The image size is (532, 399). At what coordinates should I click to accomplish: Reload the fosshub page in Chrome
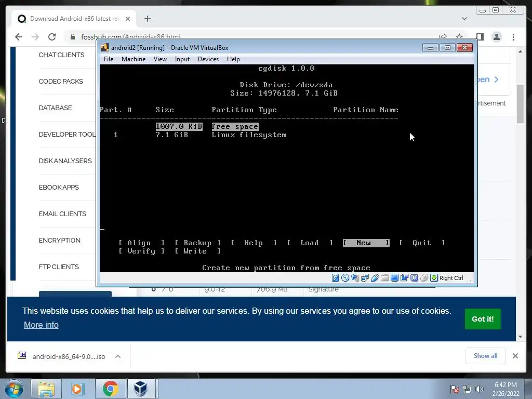pos(52,37)
